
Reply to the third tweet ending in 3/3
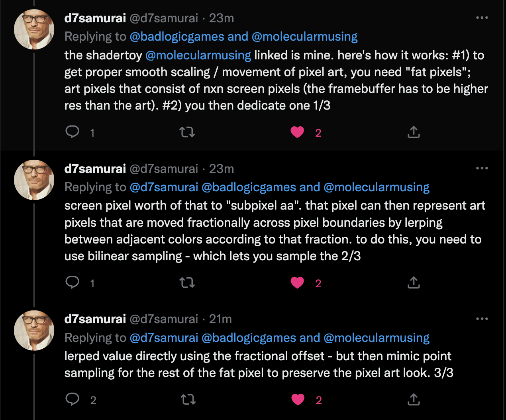tap(73, 399)
